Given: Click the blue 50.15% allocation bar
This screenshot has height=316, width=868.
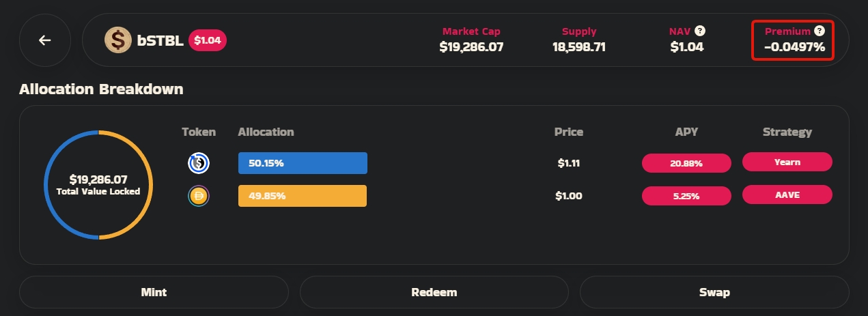Looking at the screenshot, I should pyautogui.click(x=303, y=163).
